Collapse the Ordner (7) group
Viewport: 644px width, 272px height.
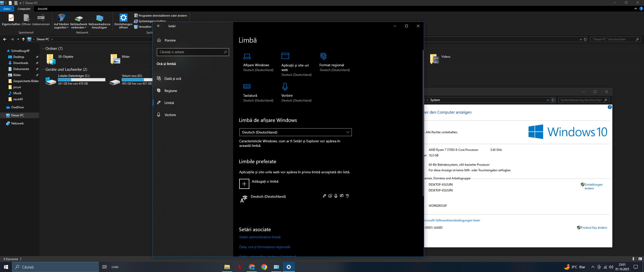point(43,49)
